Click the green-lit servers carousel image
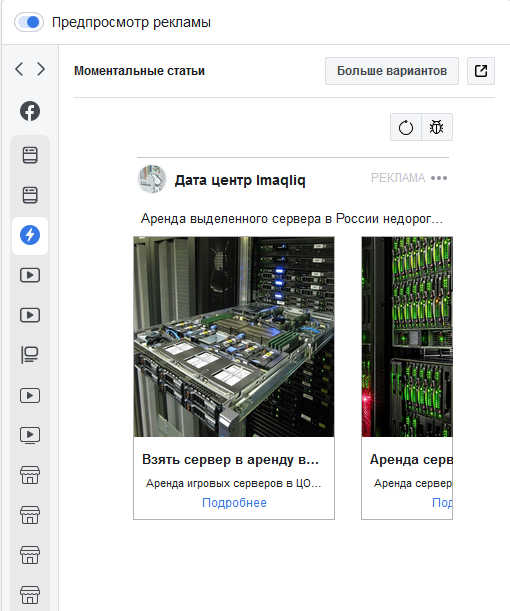The width and height of the screenshot is (510, 611). pos(407,337)
